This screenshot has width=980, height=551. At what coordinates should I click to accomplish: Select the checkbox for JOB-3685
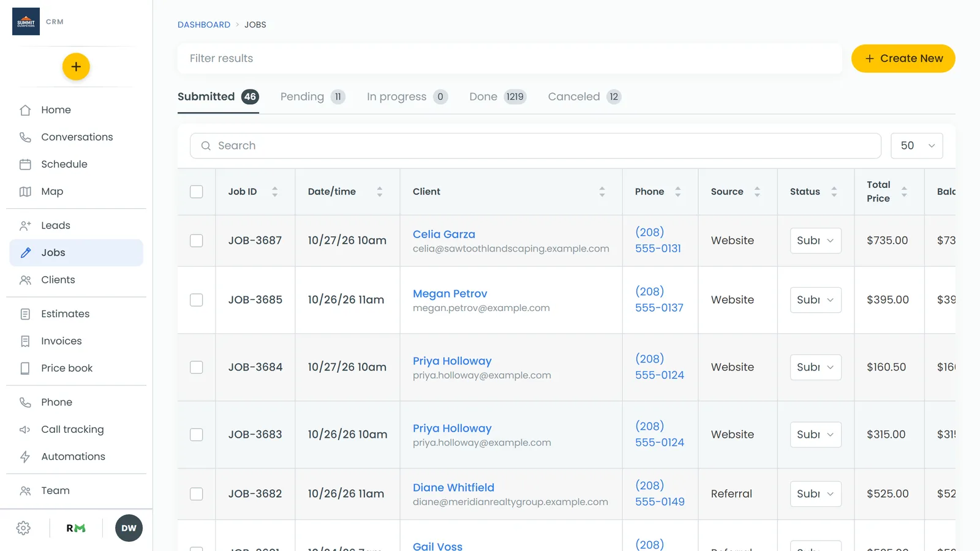tap(196, 300)
